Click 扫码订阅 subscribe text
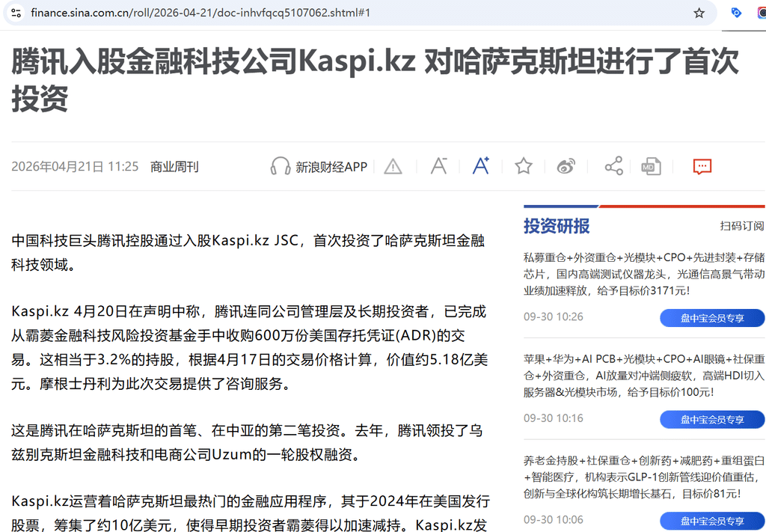Screen dimensions: 766x532 click(x=741, y=226)
